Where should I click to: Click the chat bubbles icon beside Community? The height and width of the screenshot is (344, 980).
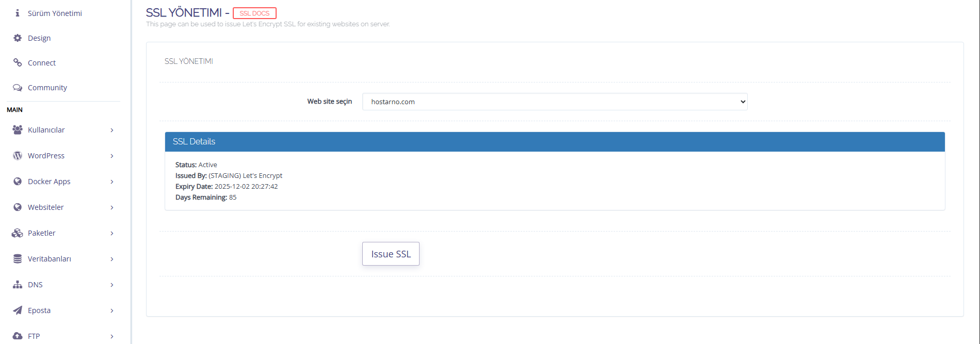[x=18, y=87]
